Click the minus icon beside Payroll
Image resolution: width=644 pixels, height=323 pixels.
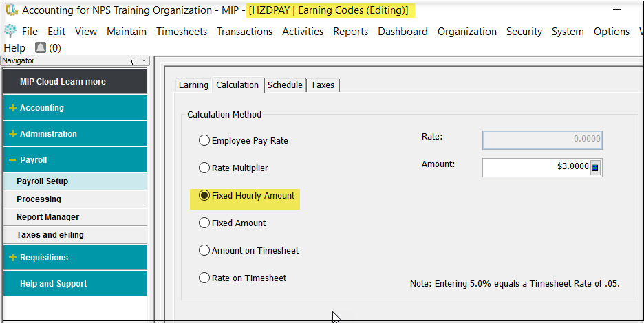pyautogui.click(x=12, y=160)
